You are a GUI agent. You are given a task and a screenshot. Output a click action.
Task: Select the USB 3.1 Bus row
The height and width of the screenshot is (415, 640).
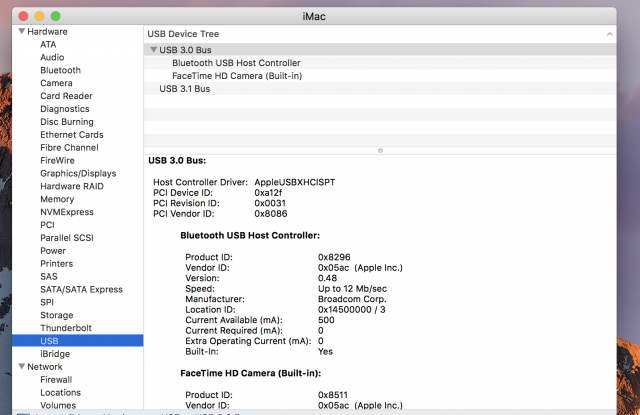click(380, 89)
